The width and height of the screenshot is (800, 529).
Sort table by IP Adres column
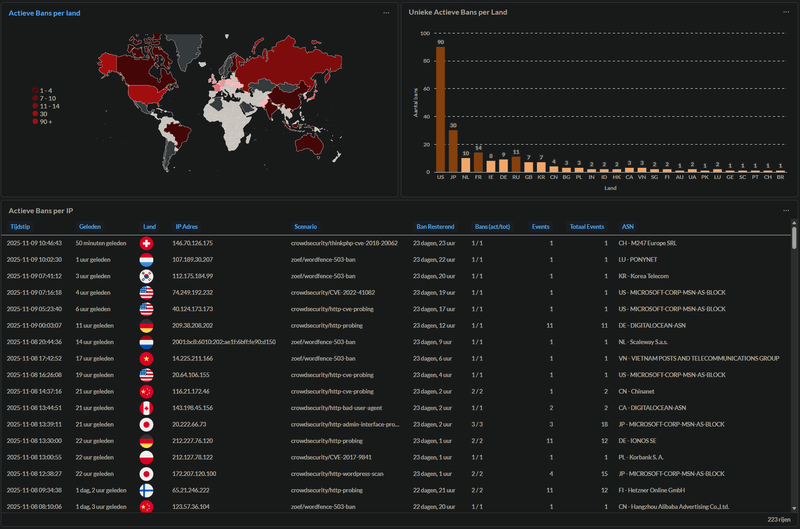click(186, 226)
